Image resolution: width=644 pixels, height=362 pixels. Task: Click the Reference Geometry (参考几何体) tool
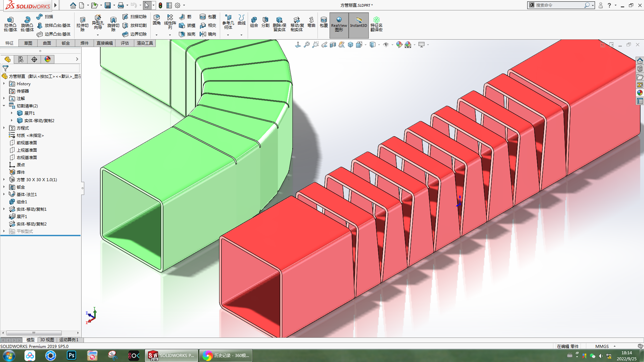[228, 22]
